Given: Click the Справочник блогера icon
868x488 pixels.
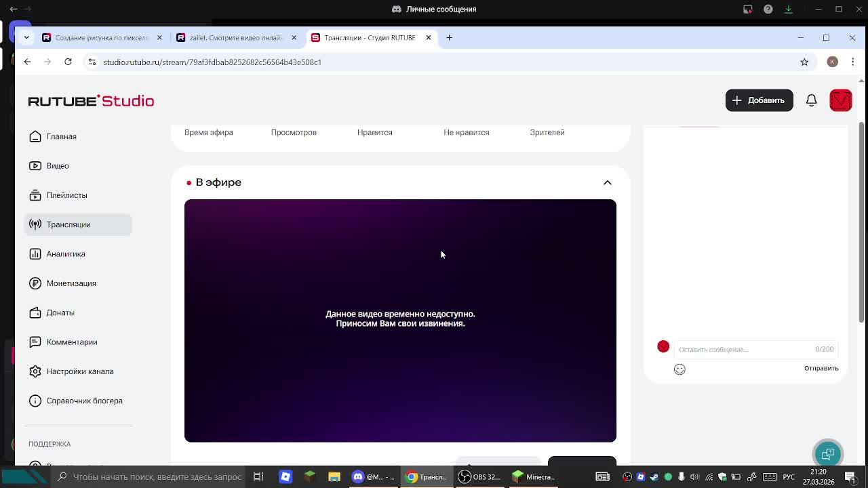Looking at the screenshot, I should point(35,401).
